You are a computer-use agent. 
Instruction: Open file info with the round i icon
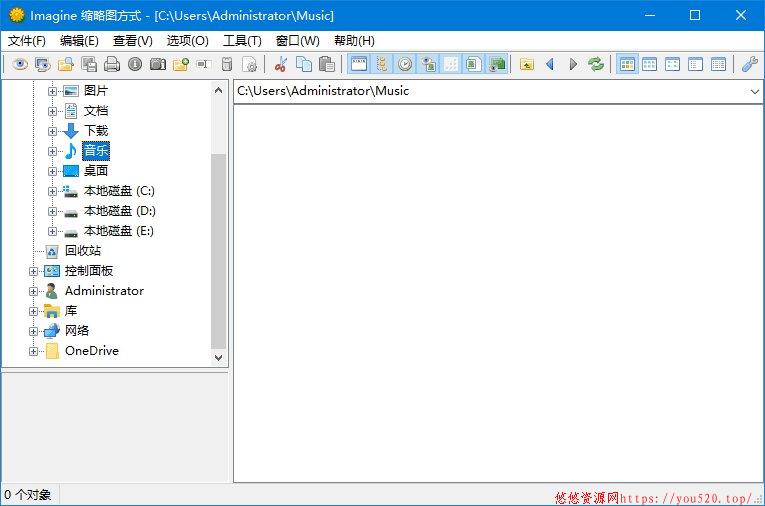[135, 64]
